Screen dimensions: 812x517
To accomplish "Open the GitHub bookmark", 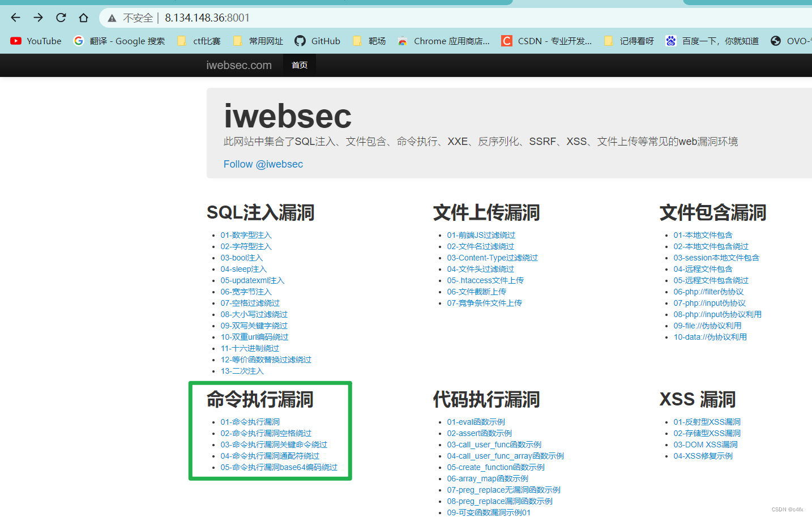I will [318, 41].
